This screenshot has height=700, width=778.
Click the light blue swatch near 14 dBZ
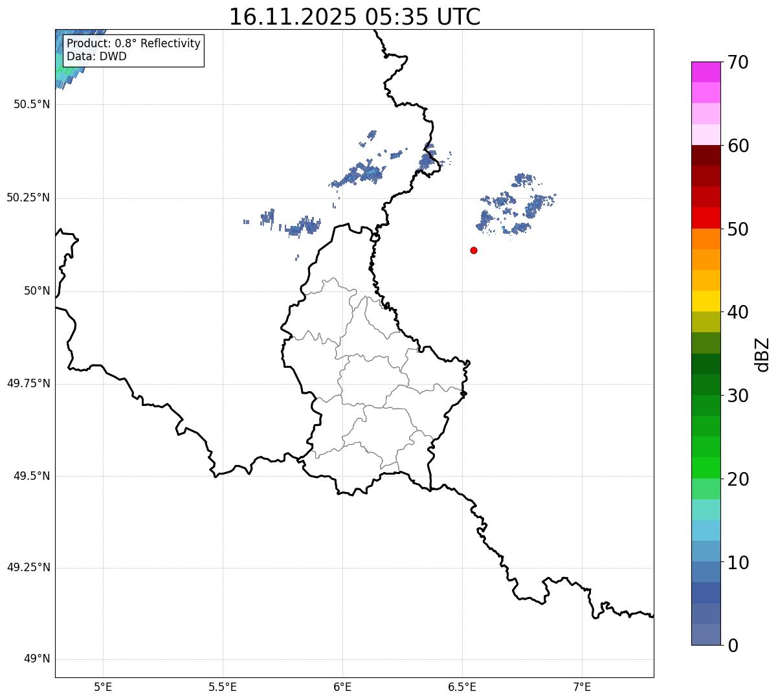(706, 530)
